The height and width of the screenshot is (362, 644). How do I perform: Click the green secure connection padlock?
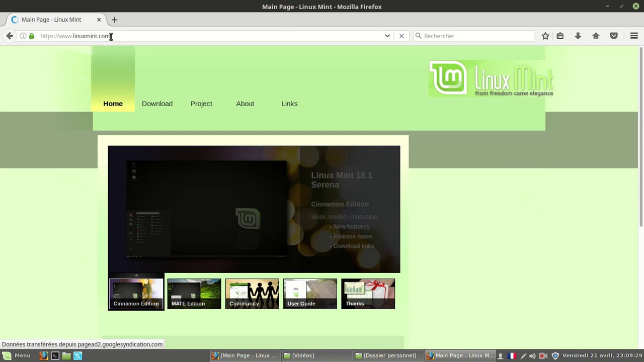32,36
